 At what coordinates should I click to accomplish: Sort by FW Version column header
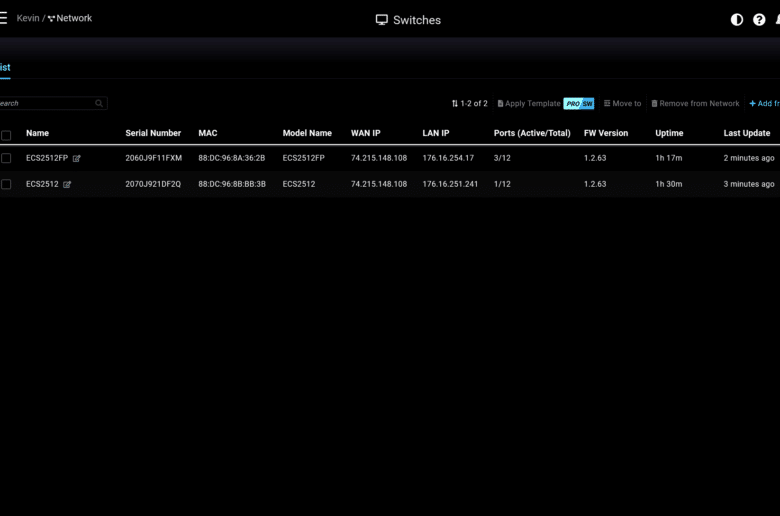tap(606, 133)
